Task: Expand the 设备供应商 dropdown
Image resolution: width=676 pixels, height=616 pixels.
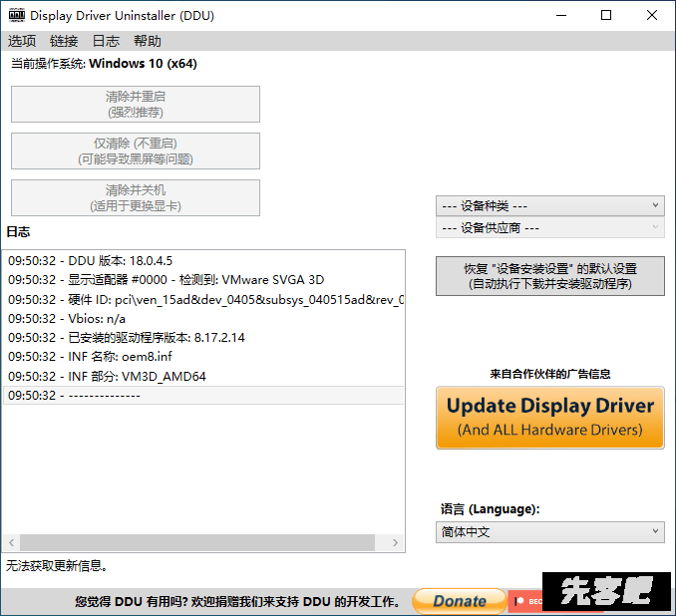Action: (549, 227)
